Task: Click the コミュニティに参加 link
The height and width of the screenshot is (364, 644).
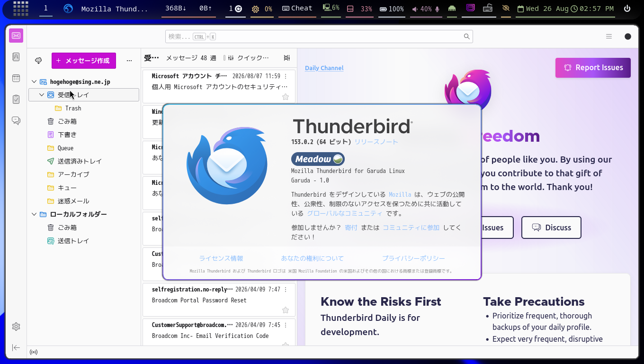Action: (411, 227)
